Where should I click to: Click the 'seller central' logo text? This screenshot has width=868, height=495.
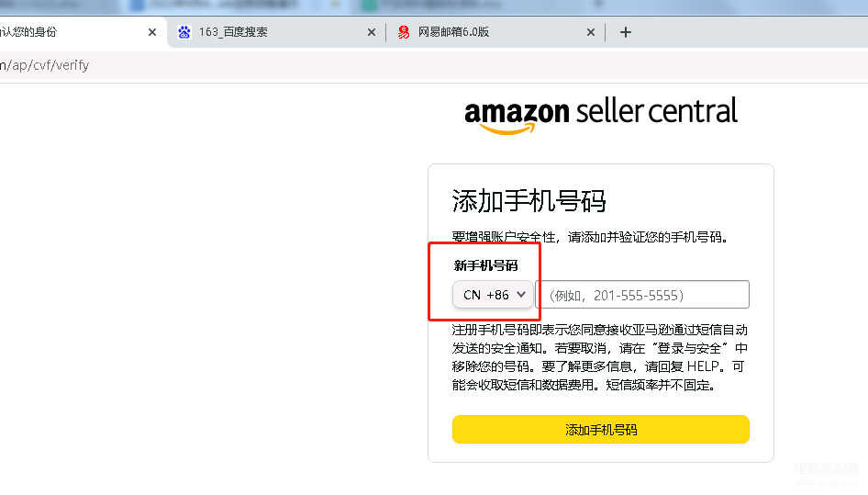click(x=657, y=112)
